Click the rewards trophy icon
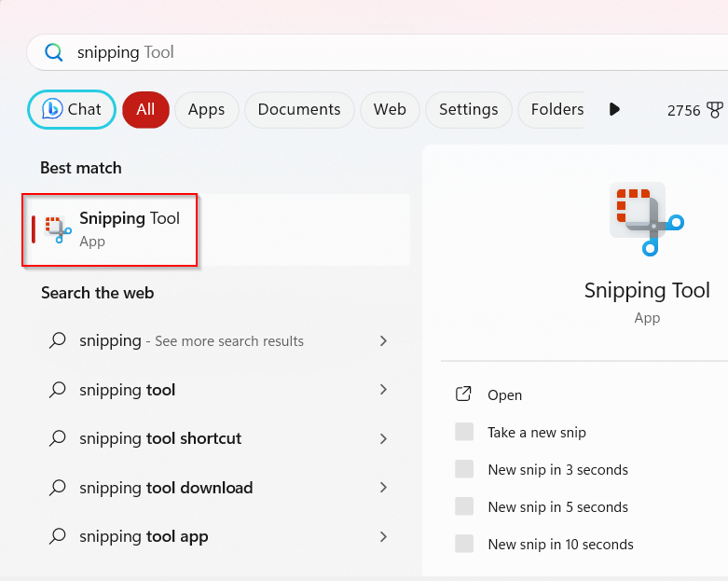 715,110
